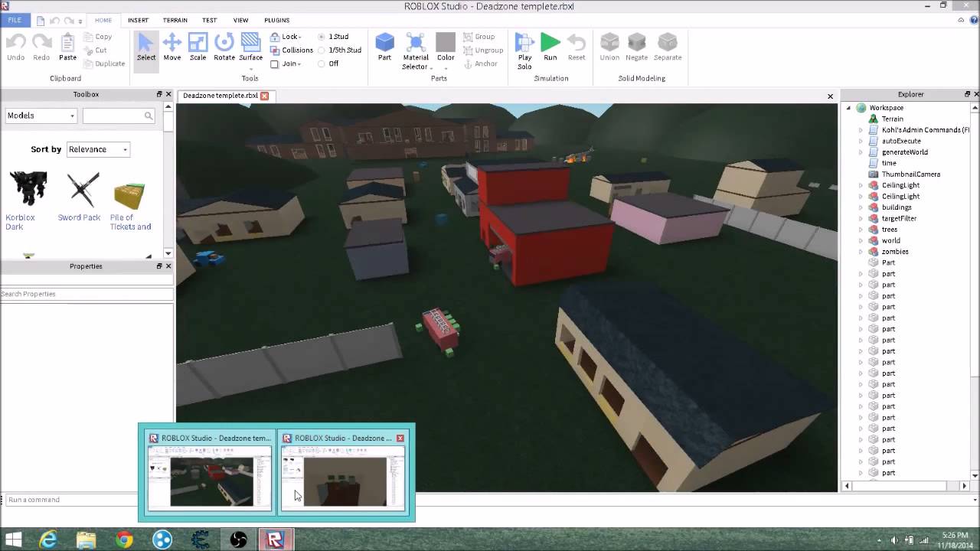Image resolution: width=980 pixels, height=551 pixels.
Task: Open Internet Explorer from the taskbar
Action: coord(48,540)
